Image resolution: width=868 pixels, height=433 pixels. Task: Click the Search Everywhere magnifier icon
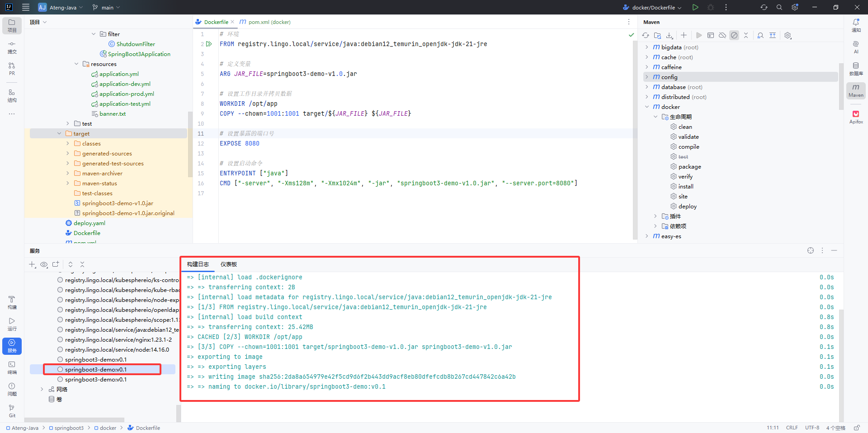779,7
